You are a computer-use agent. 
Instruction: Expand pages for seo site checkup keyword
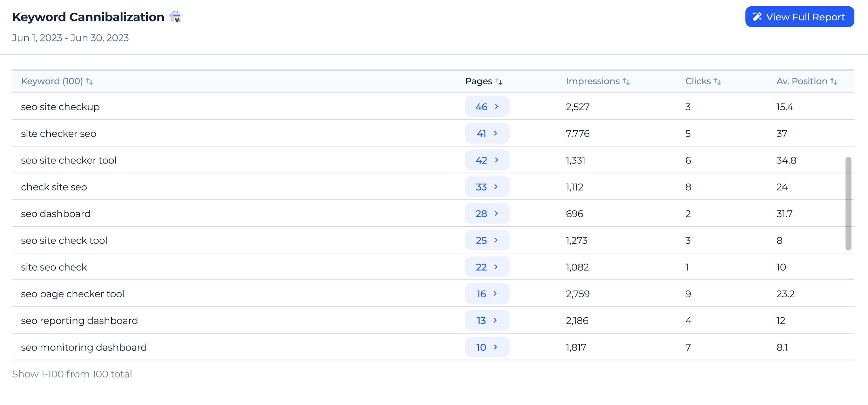tap(486, 106)
